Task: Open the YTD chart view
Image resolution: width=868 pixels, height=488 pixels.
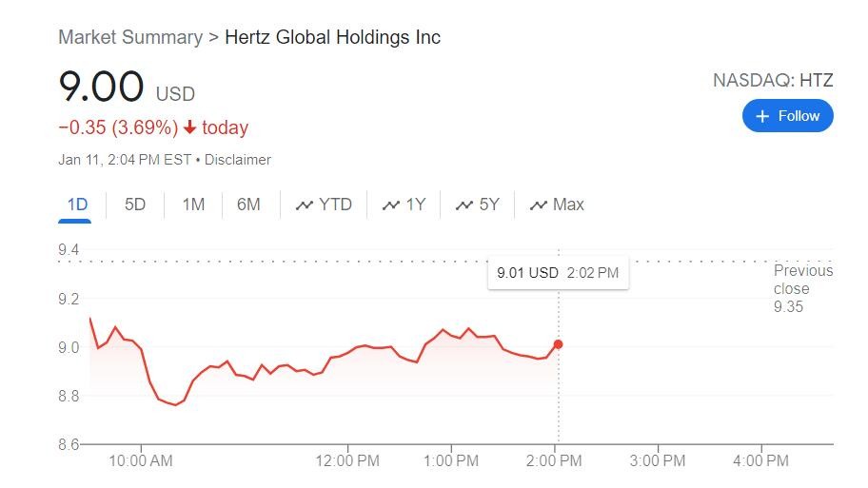Action: tap(324, 205)
